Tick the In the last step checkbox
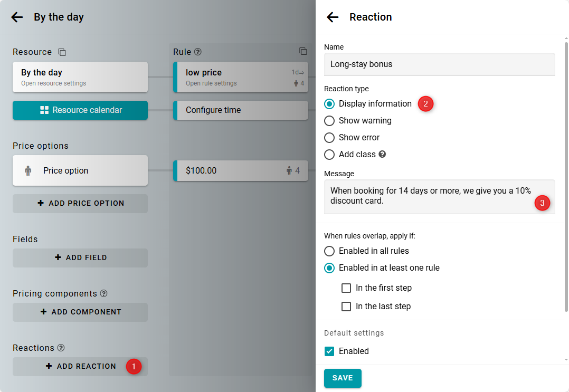 pos(346,307)
